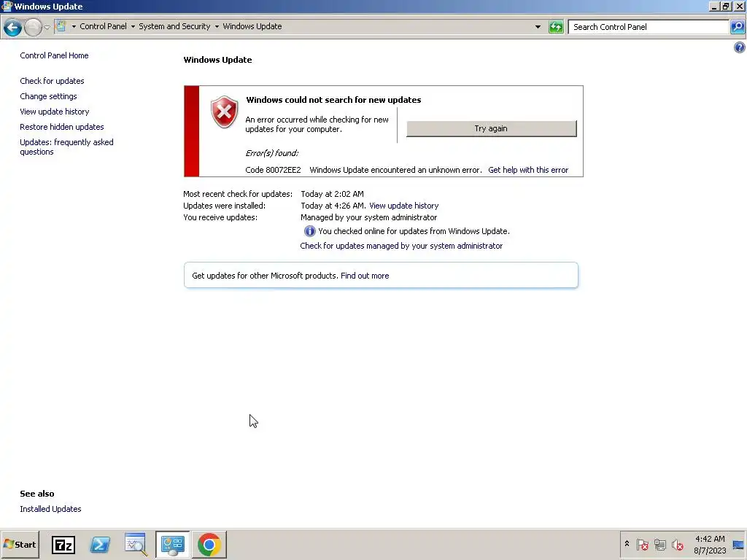Expand the dropdown arrow before Control Panel
The image size is (747, 560).
click(74, 27)
